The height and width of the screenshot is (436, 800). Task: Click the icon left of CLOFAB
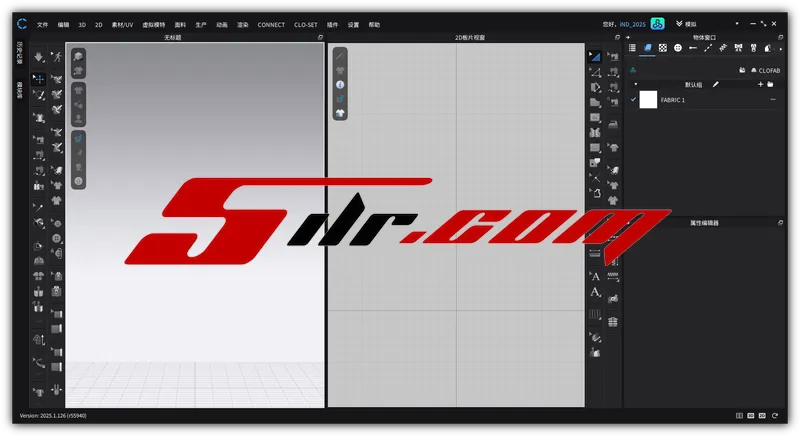[742, 70]
